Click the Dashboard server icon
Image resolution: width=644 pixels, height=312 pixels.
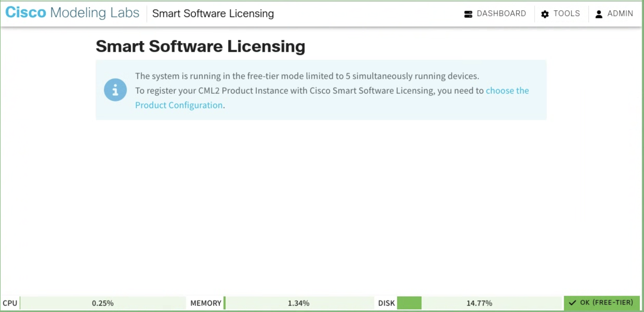click(468, 14)
